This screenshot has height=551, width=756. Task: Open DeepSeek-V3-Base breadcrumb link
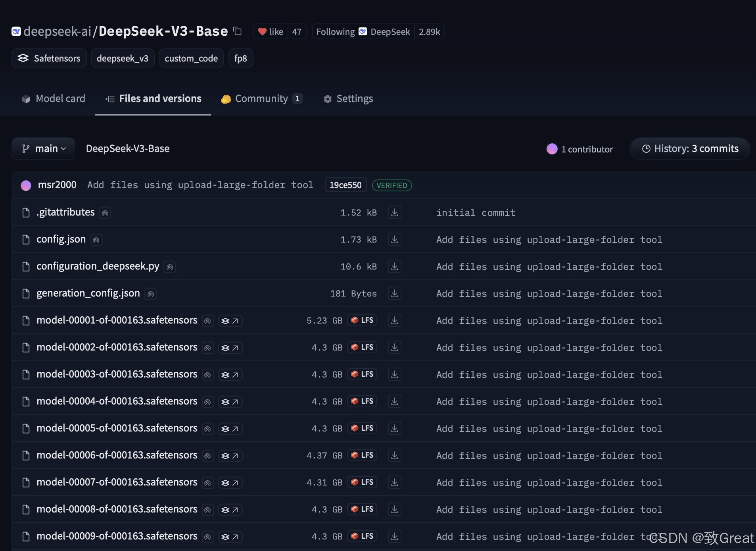tap(128, 148)
